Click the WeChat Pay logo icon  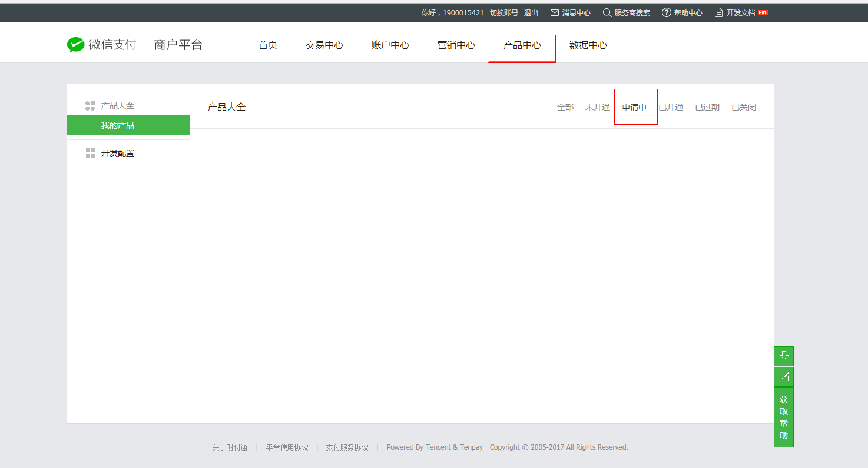(x=75, y=45)
